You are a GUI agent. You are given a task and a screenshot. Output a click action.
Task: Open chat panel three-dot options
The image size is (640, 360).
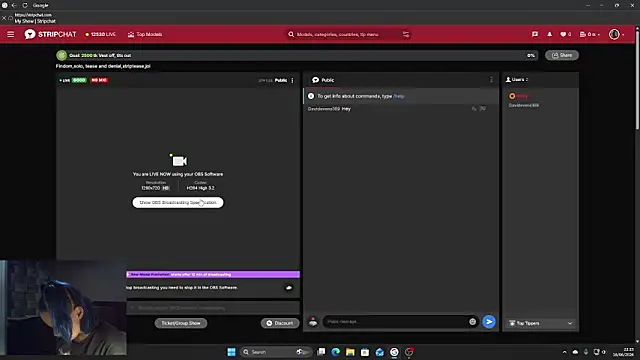(491, 80)
